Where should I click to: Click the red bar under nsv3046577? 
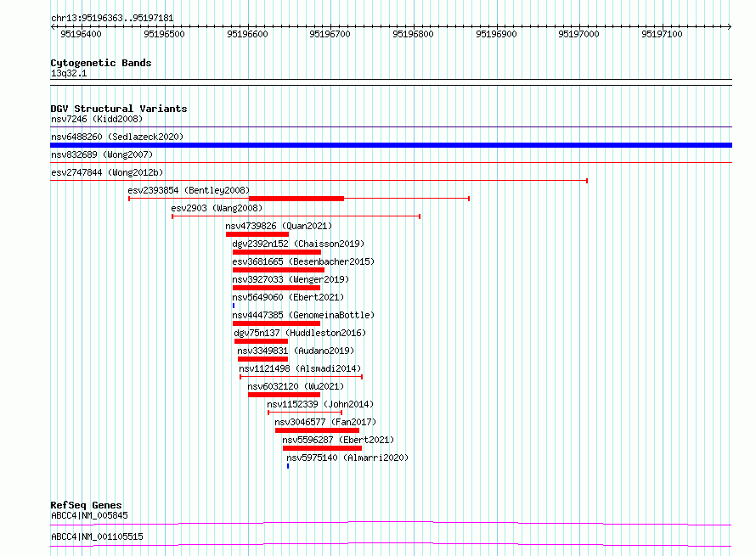click(317, 430)
